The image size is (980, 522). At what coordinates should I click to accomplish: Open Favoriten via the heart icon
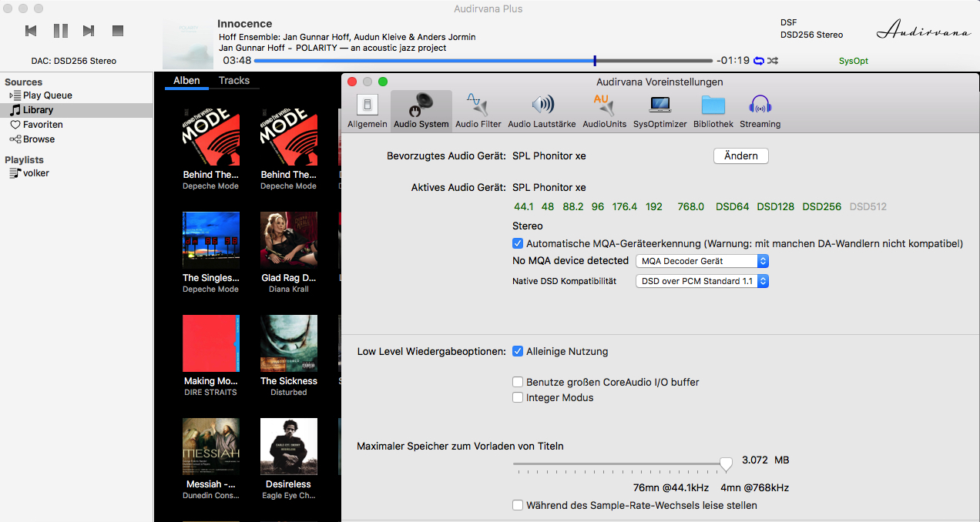pyautogui.click(x=15, y=125)
